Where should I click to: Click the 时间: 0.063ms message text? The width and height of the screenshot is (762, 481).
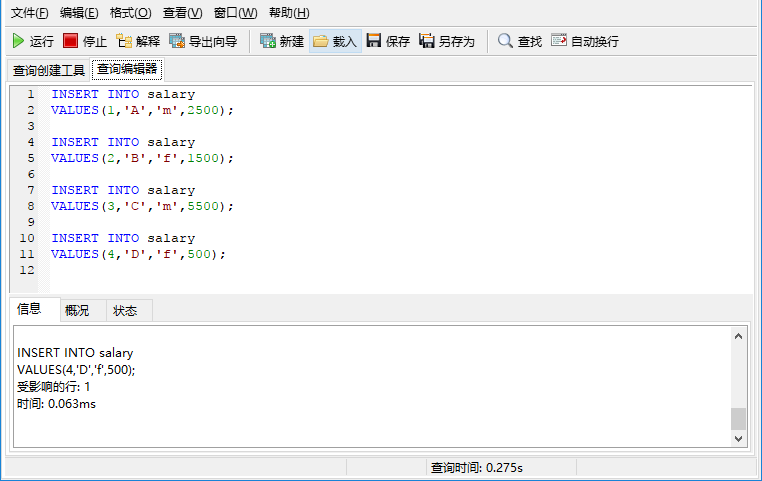click(x=56, y=404)
